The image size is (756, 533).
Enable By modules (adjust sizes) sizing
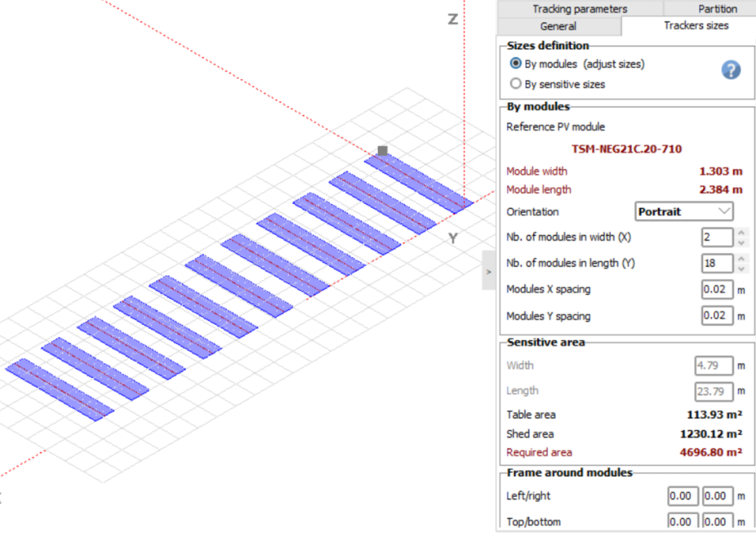(x=515, y=64)
